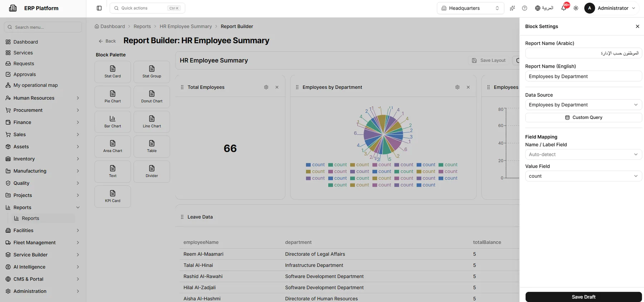
Task: Expand the Human Resources menu
Action: (43, 98)
